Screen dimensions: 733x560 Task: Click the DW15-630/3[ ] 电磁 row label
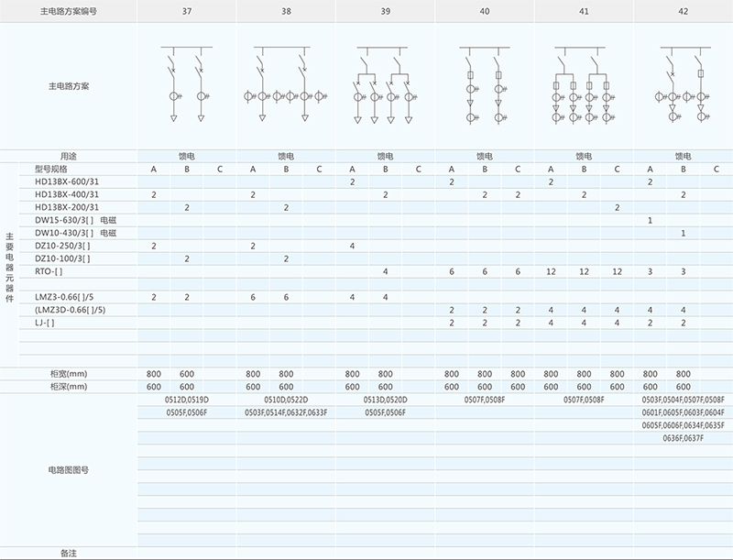pos(75,221)
